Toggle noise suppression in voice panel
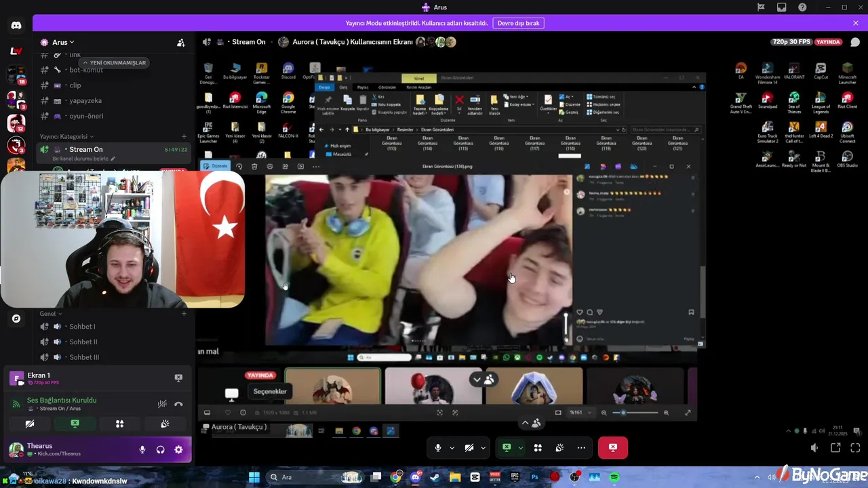This screenshot has height=488, width=868. (162, 404)
